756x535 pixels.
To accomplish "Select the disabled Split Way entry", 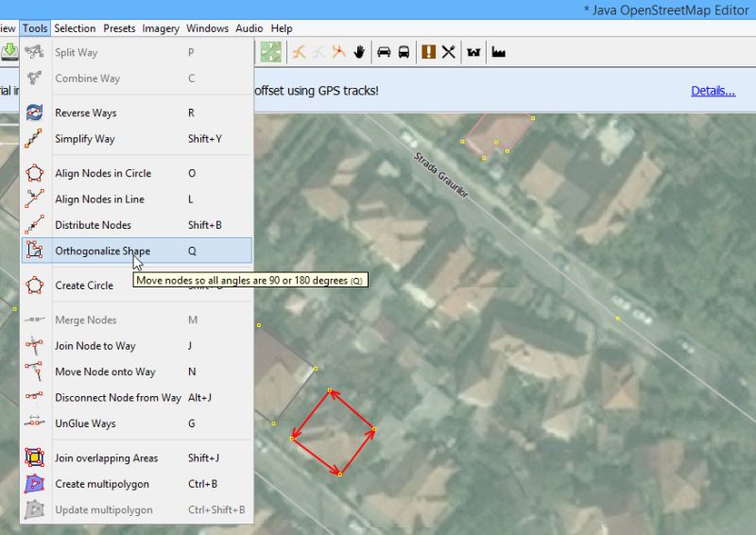I will coord(136,52).
